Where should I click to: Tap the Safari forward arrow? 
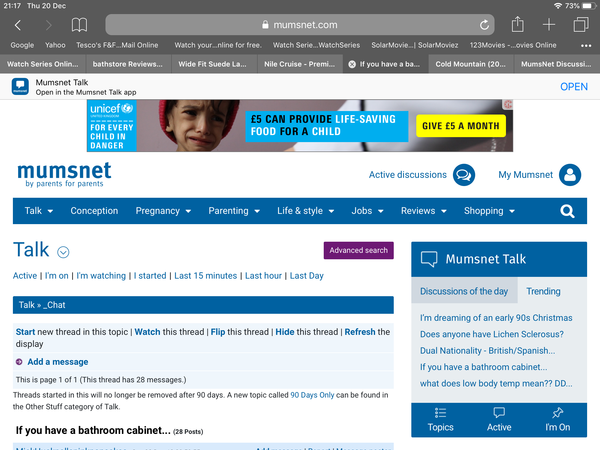click(48, 25)
